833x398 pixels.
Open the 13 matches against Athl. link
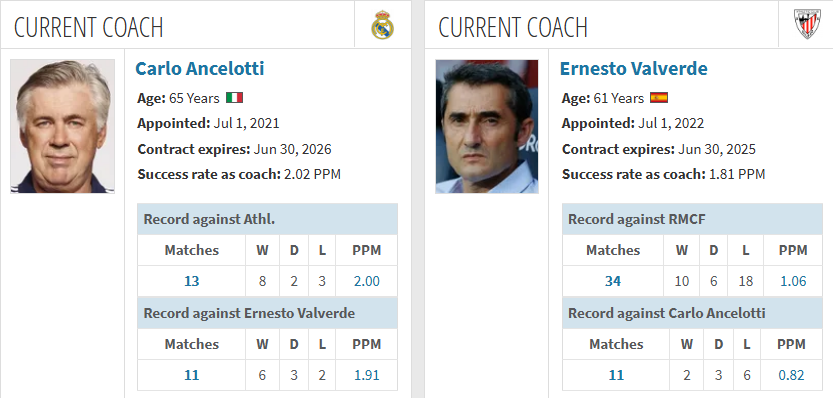coord(191,281)
